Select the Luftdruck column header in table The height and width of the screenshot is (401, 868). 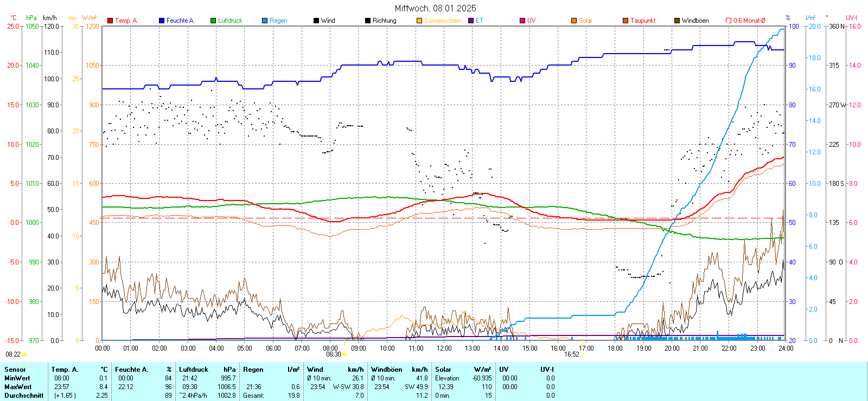point(194,370)
